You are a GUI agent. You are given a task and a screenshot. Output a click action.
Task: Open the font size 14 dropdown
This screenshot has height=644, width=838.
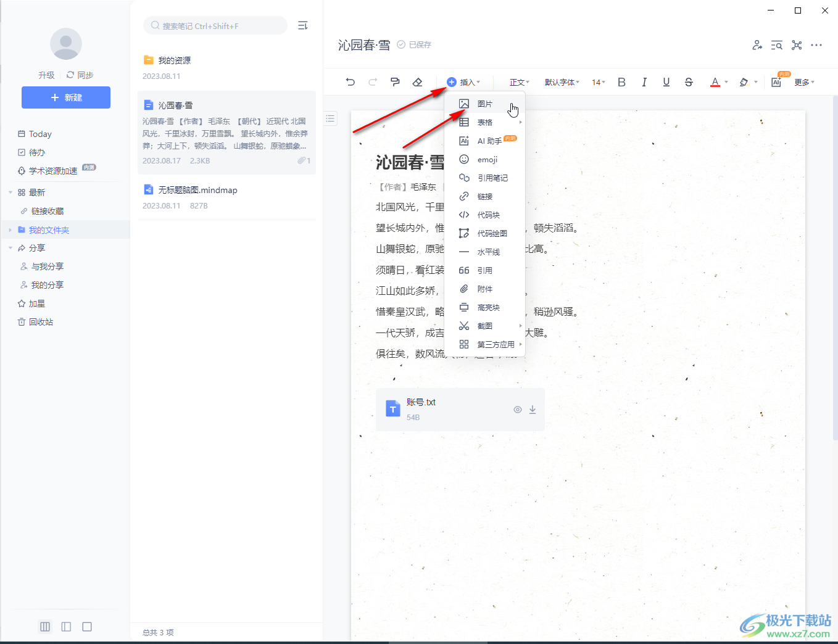pyautogui.click(x=599, y=82)
